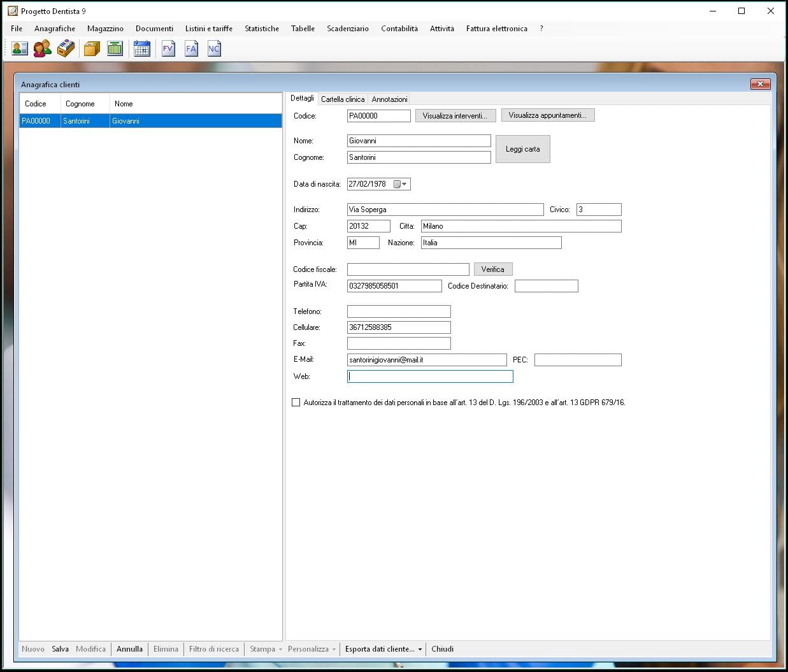Screen dimensions: 788x672
Task: Expand the Esporta dati cliente dropdown arrow
Action: pos(420,650)
